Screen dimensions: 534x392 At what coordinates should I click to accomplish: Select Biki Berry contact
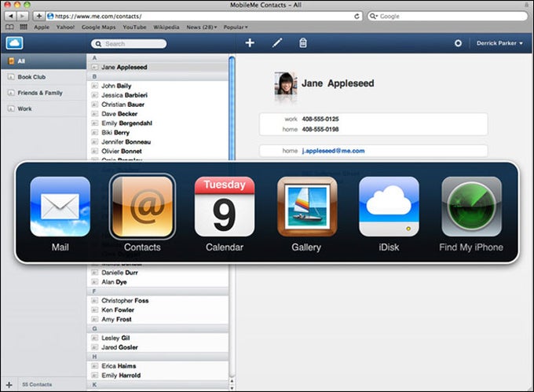pyautogui.click(x=158, y=133)
